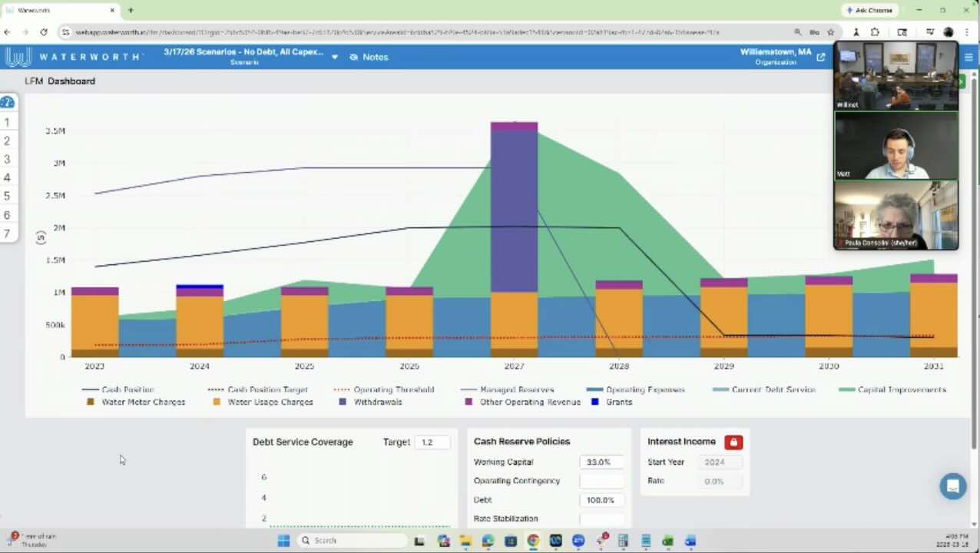Expand the scenario selector dropdown arrow
980x553 pixels.
pos(334,58)
